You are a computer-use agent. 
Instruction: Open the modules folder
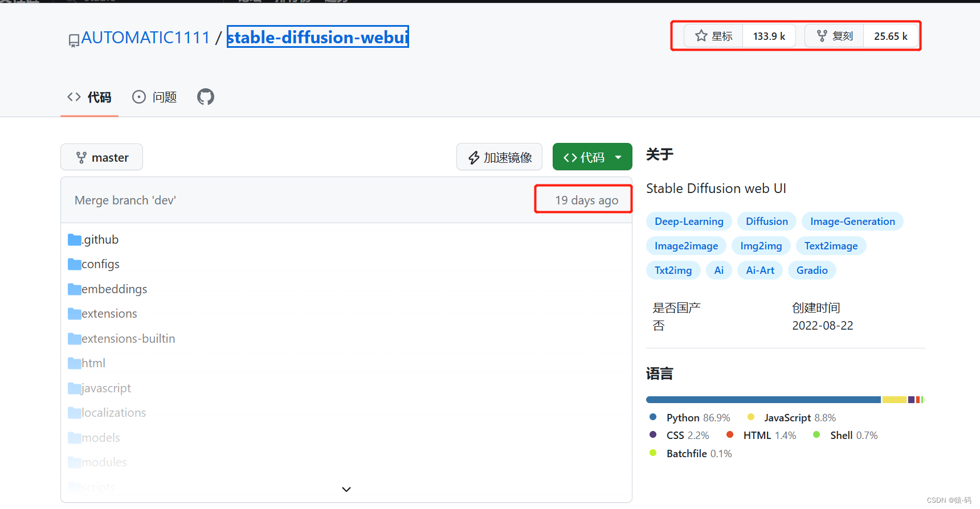[104, 462]
